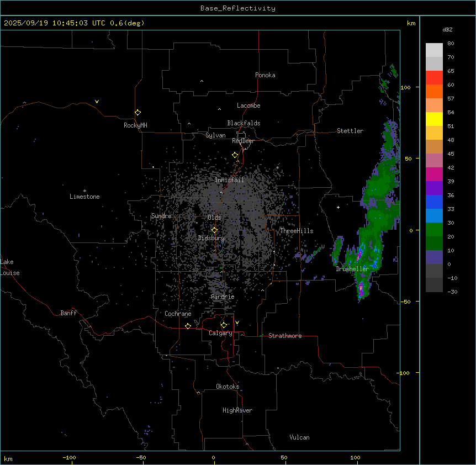Click the Base_Reflectivity title bar
Screen dimensions: 476x465
pyautogui.click(x=237, y=8)
